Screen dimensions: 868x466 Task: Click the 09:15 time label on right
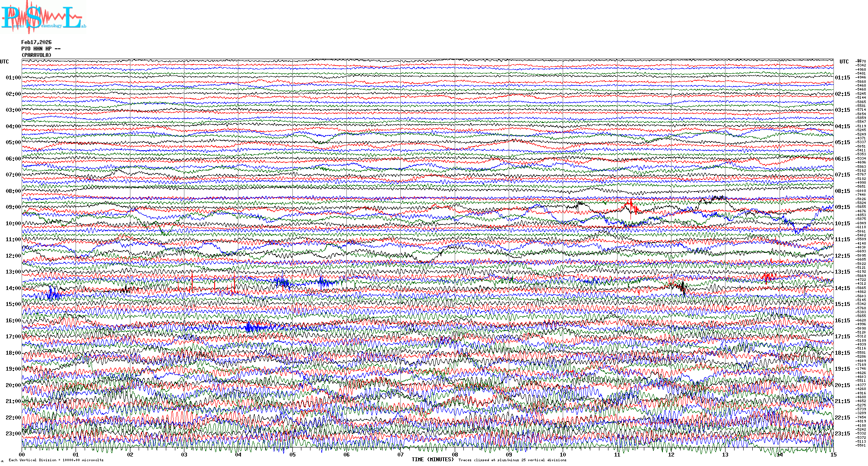[x=842, y=207]
